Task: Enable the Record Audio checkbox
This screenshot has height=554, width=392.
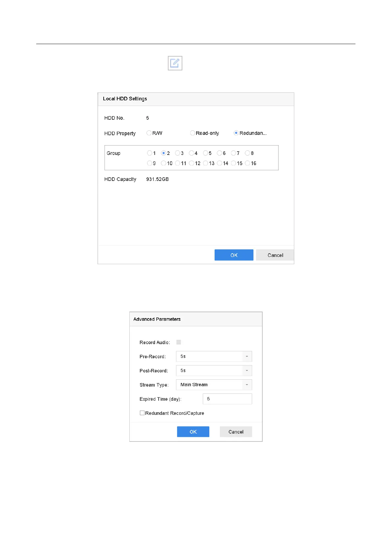Action: (x=178, y=342)
